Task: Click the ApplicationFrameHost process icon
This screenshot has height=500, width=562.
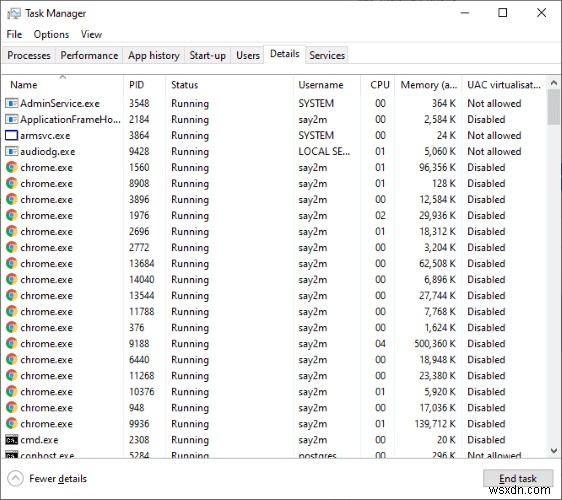Action: [x=11, y=119]
